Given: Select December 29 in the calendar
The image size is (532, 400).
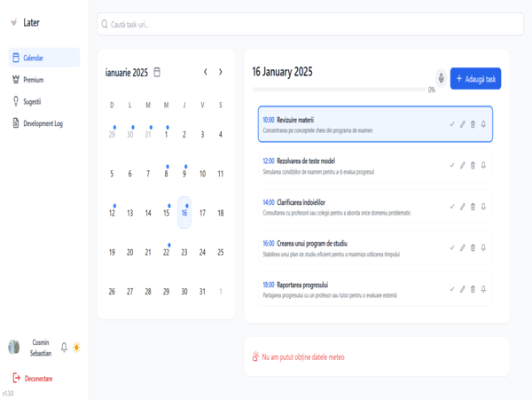Looking at the screenshot, I should (x=112, y=134).
